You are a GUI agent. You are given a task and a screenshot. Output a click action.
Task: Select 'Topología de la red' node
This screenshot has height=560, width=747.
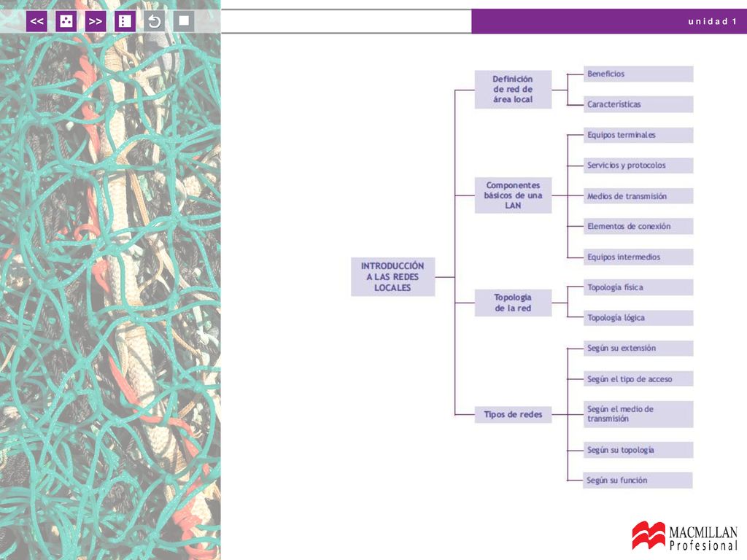[x=513, y=303]
